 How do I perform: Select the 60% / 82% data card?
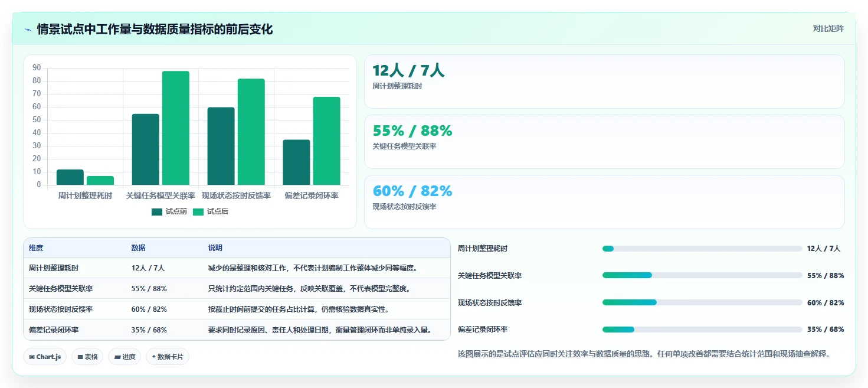point(604,202)
